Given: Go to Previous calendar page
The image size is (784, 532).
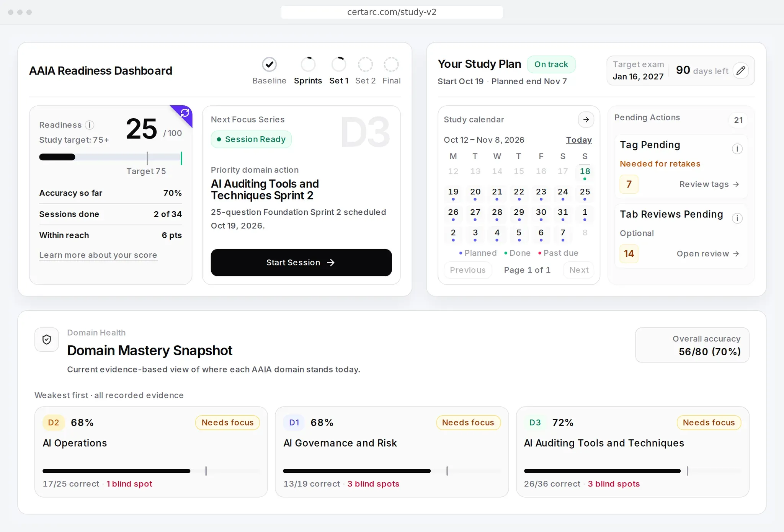Looking at the screenshot, I should (468, 270).
